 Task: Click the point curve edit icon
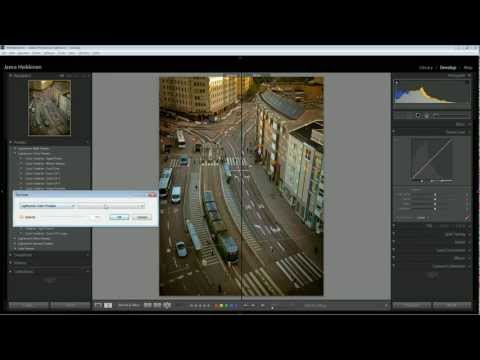(x=467, y=218)
